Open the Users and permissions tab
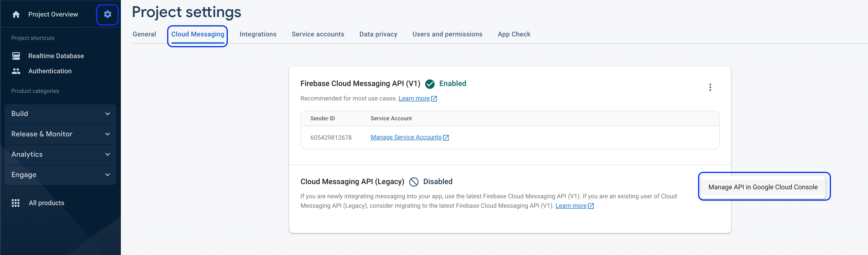This screenshot has width=868, height=255. pyautogui.click(x=447, y=34)
